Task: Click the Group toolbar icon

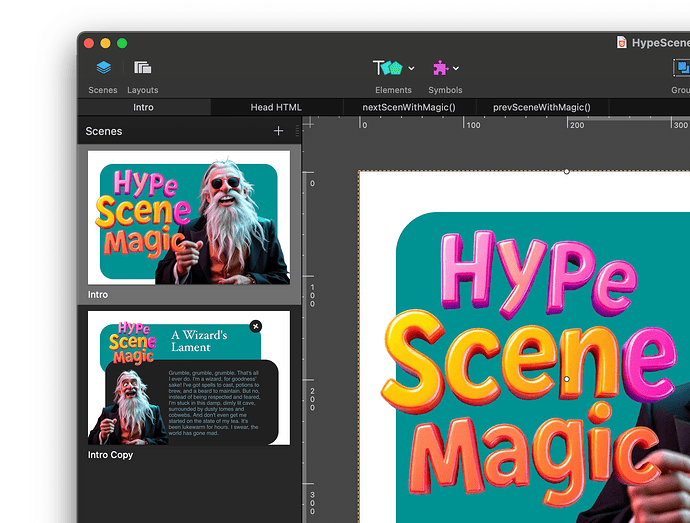Action: click(682, 68)
